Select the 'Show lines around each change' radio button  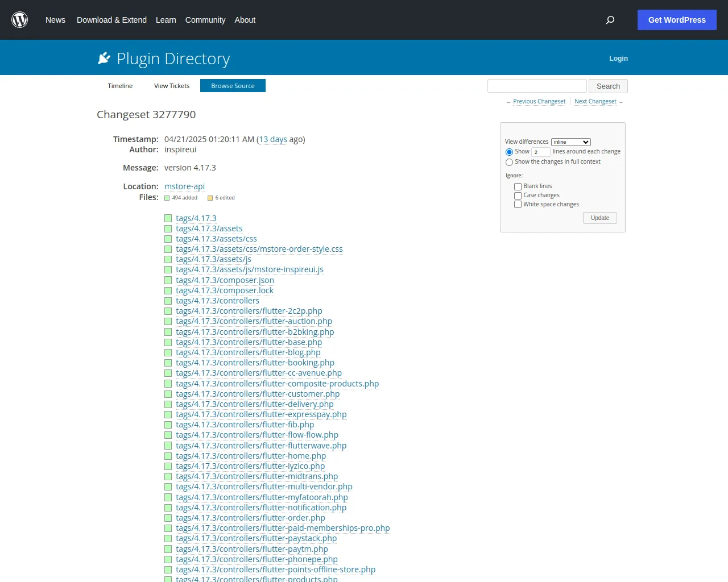(x=509, y=152)
